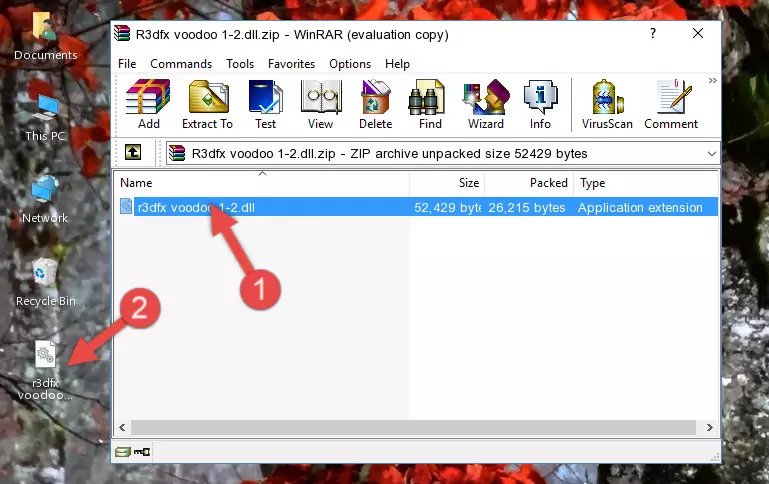Open the Help menu

397,64
